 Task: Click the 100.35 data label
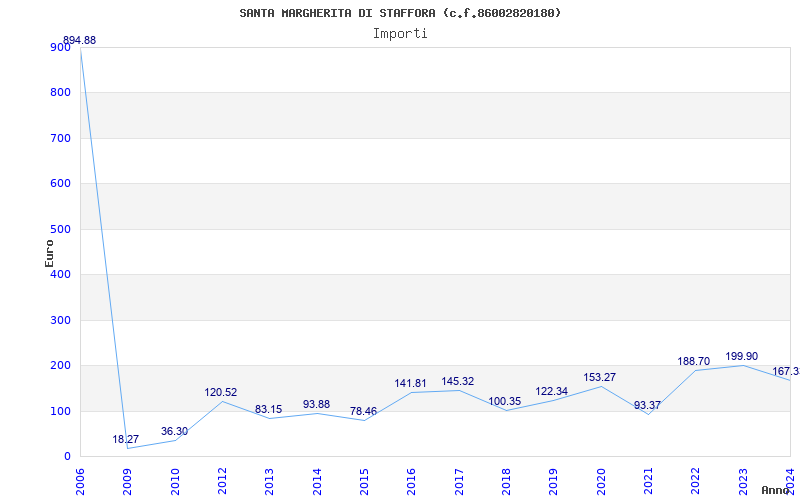point(505,401)
